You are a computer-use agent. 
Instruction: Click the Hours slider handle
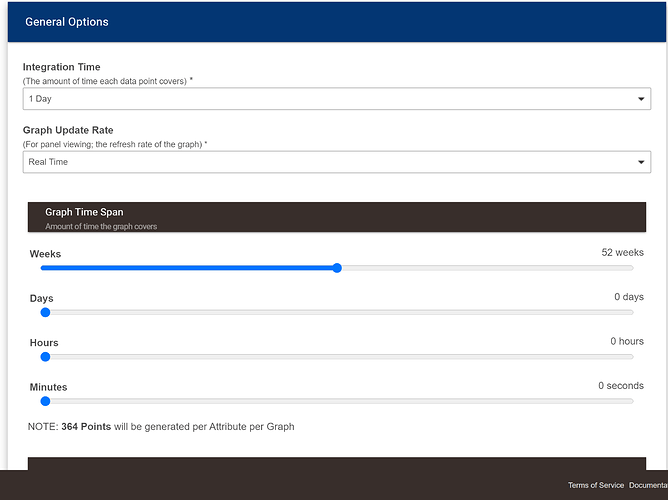click(45, 356)
